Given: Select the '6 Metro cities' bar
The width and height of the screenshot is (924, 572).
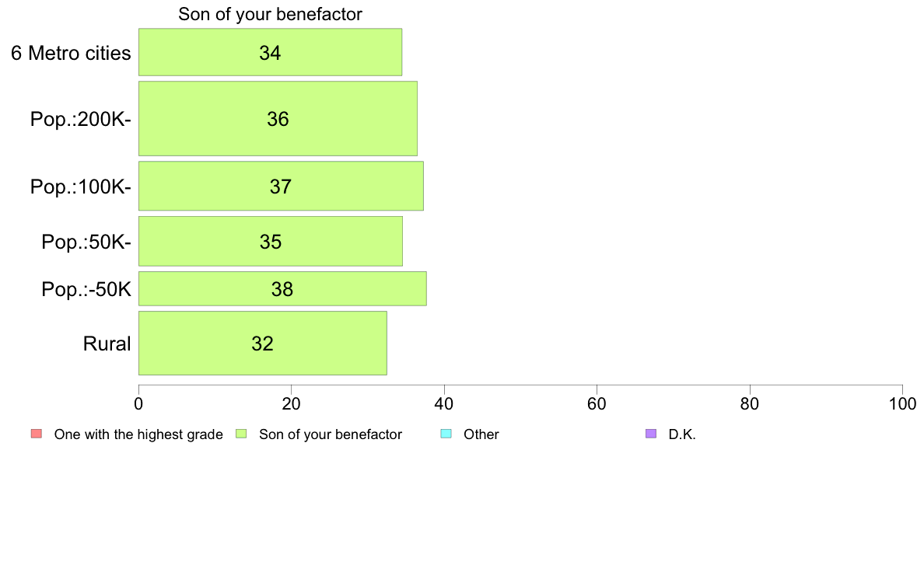Looking at the screenshot, I should tap(270, 52).
